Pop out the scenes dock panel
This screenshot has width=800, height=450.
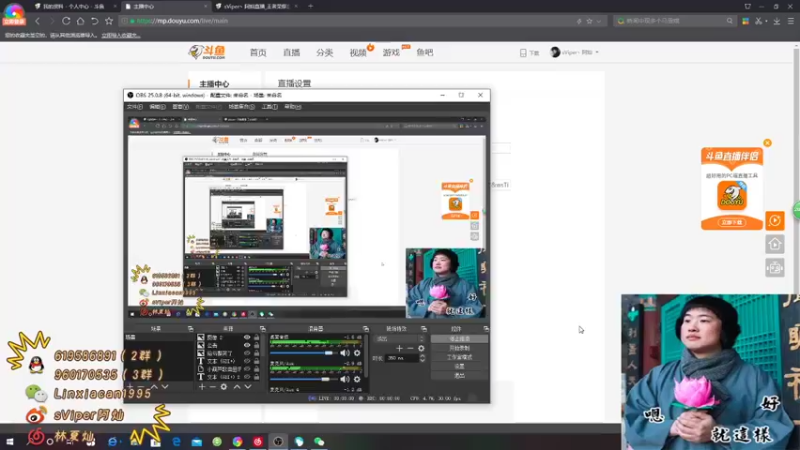(x=190, y=329)
